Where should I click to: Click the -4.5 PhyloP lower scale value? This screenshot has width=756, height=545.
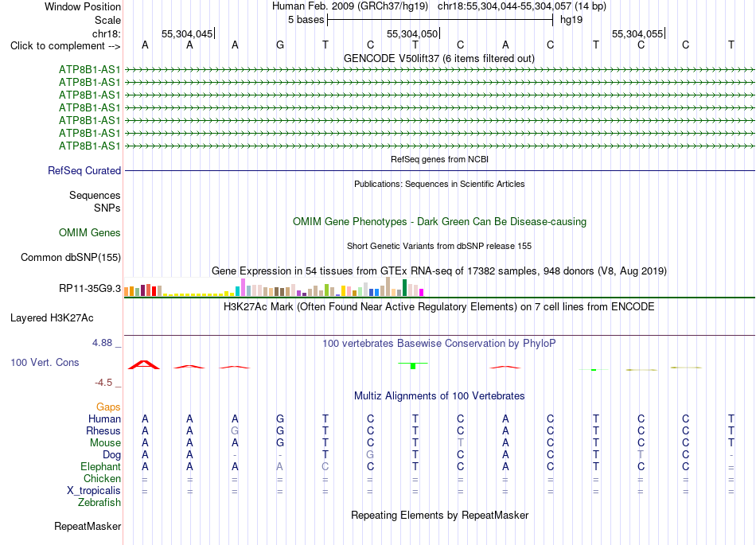[x=103, y=383]
